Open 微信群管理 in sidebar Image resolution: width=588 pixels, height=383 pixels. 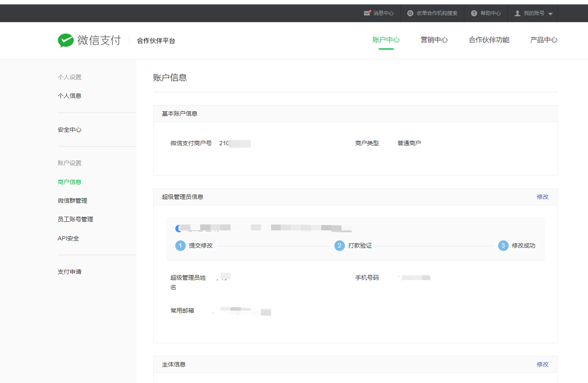click(72, 200)
